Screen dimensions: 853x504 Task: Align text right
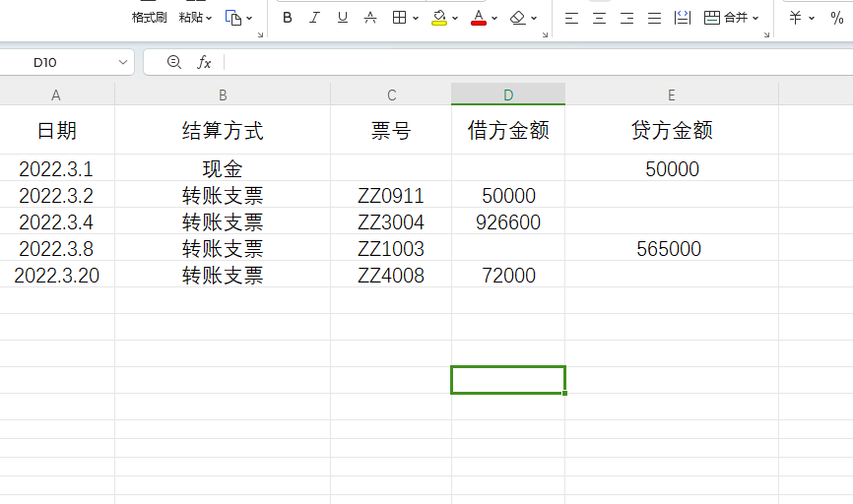click(x=626, y=18)
